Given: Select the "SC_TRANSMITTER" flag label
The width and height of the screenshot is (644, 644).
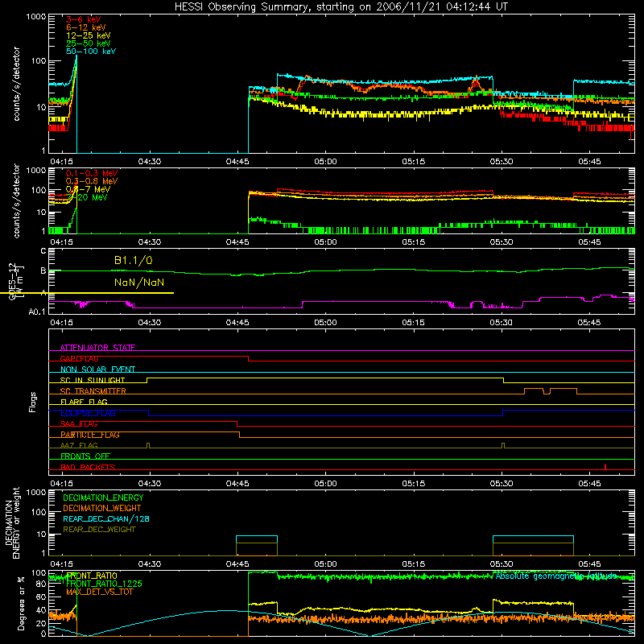Looking at the screenshot, I should (x=93, y=391).
